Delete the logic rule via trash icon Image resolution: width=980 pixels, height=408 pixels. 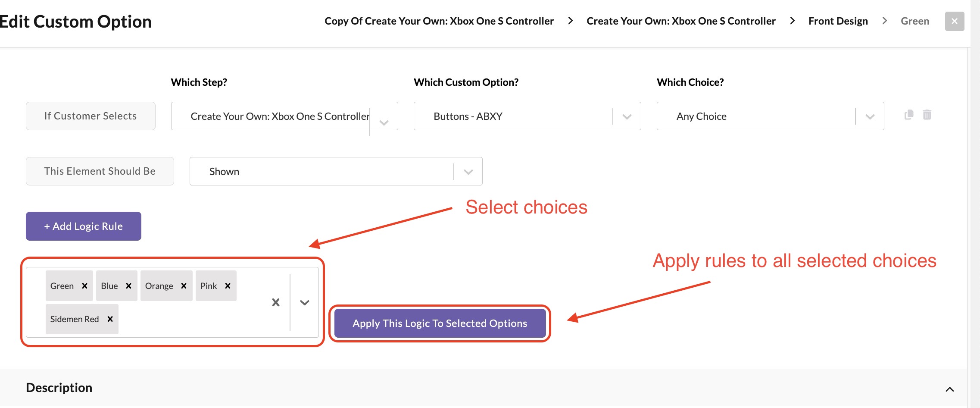pos(927,115)
